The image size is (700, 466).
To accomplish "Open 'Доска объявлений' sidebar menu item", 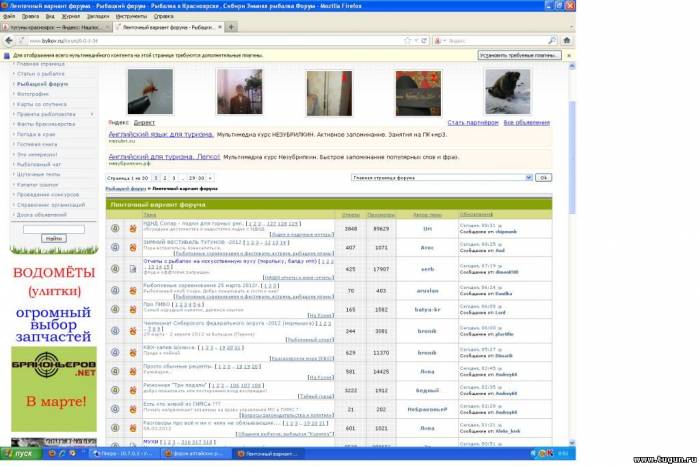I will (42, 215).
